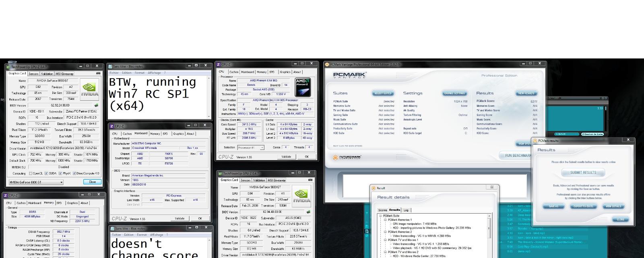
Task: Open the Validation tab in the 8800 GT GPU-Z window
Action: [x=47, y=74]
